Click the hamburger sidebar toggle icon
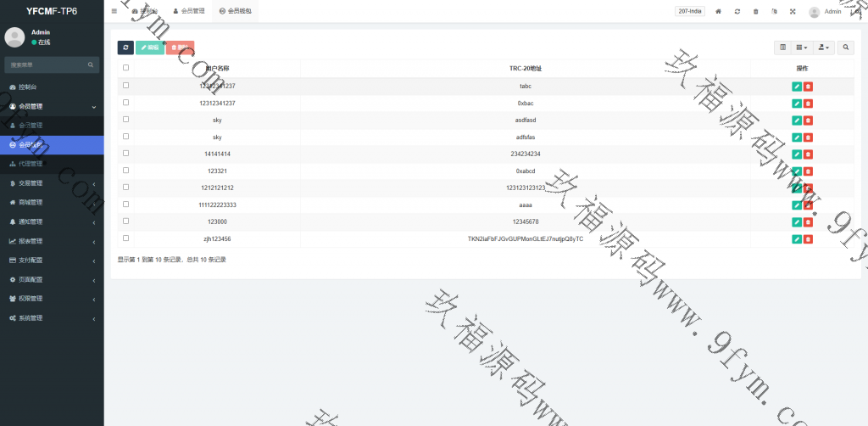Viewport: 868px width, 426px height. click(x=114, y=11)
